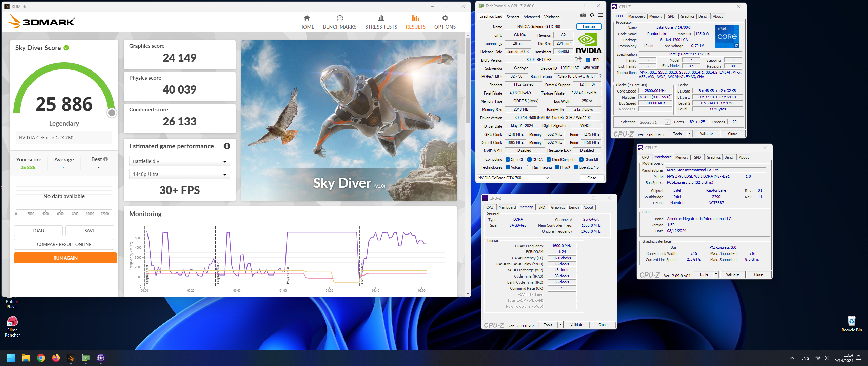Click the Physics test marker in Monitoring chart
The height and width of the screenshot is (366, 868).
[x=287, y=276]
